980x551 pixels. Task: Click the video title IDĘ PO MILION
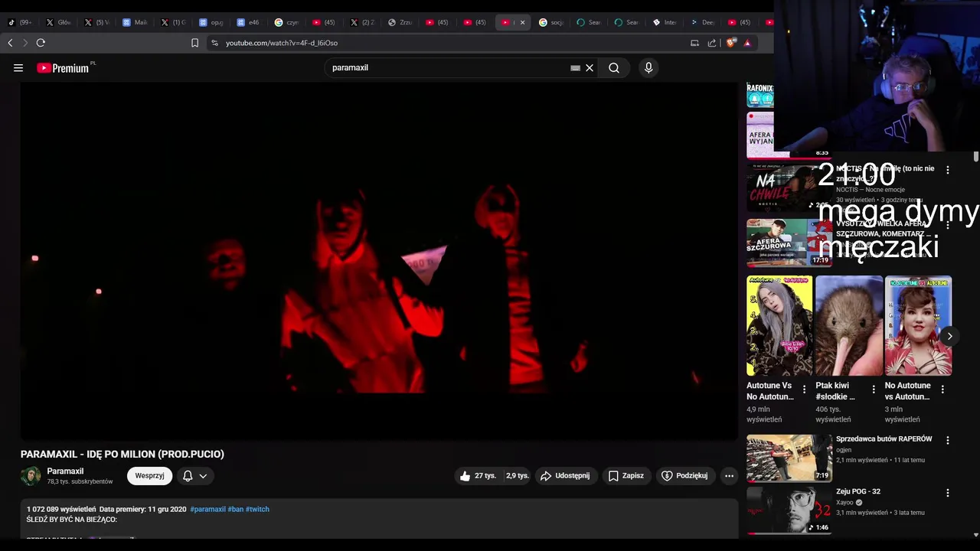pyautogui.click(x=122, y=454)
